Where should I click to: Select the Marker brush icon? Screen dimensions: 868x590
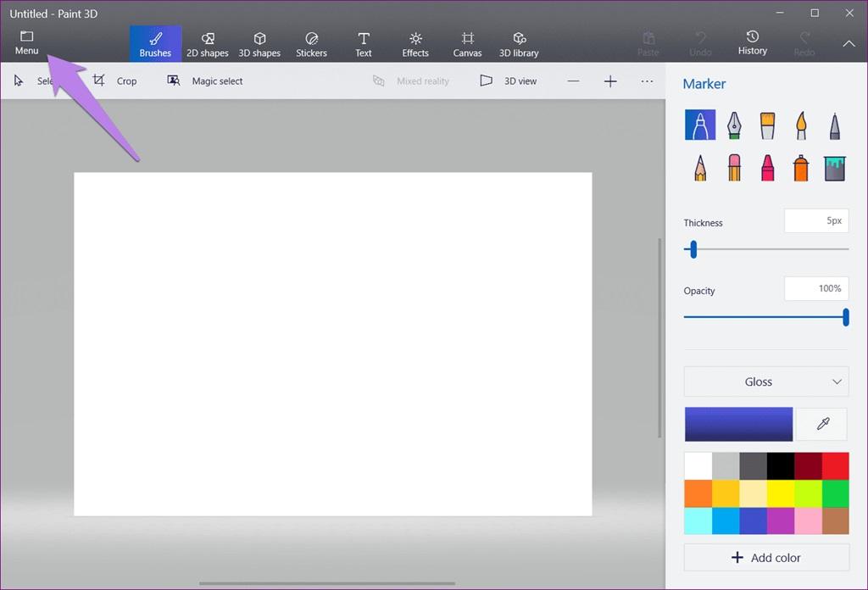pos(699,125)
